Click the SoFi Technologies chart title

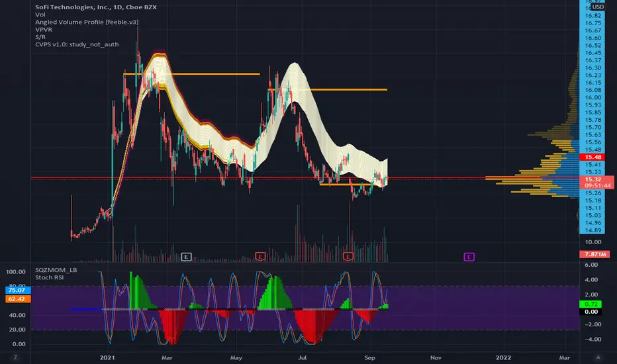95,7
